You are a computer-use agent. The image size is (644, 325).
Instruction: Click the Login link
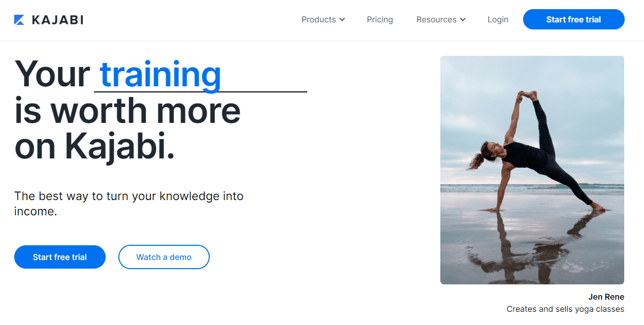pos(498,19)
